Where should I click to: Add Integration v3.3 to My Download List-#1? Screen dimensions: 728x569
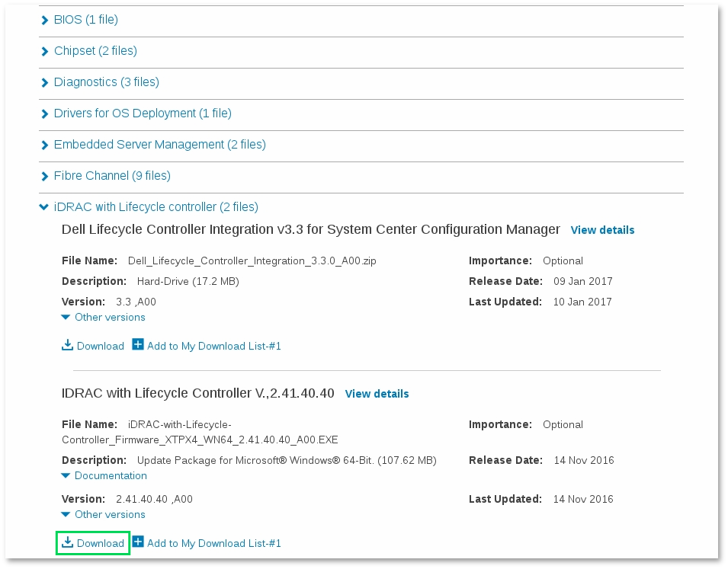(214, 347)
